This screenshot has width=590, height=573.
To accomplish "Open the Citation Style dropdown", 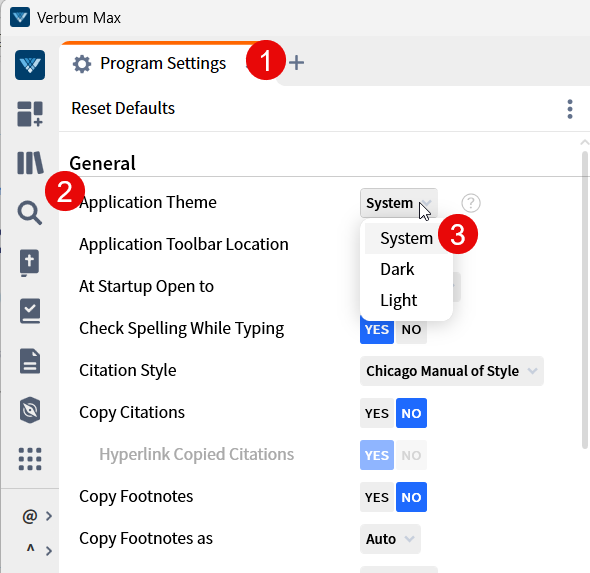I will pos(452,371).
